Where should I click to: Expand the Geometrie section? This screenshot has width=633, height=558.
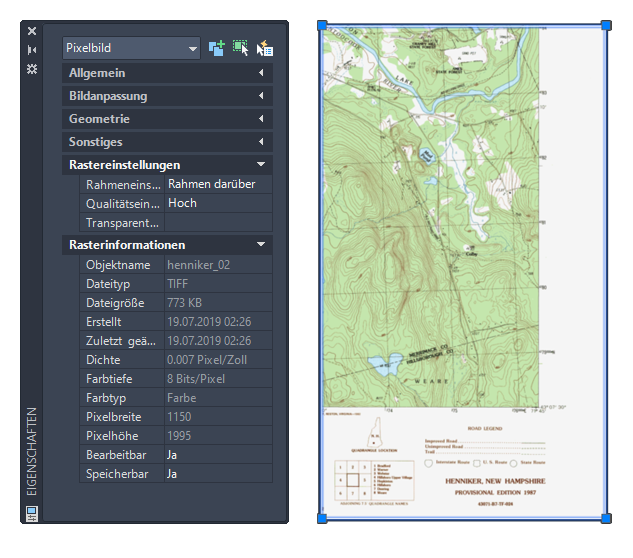tap(167, 119)
